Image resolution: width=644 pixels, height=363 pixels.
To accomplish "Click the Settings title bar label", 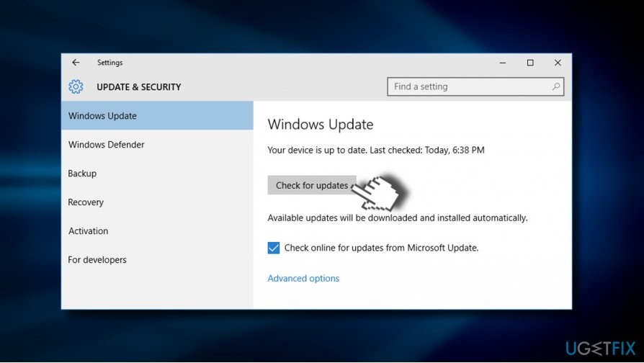I will pos(109,63).
